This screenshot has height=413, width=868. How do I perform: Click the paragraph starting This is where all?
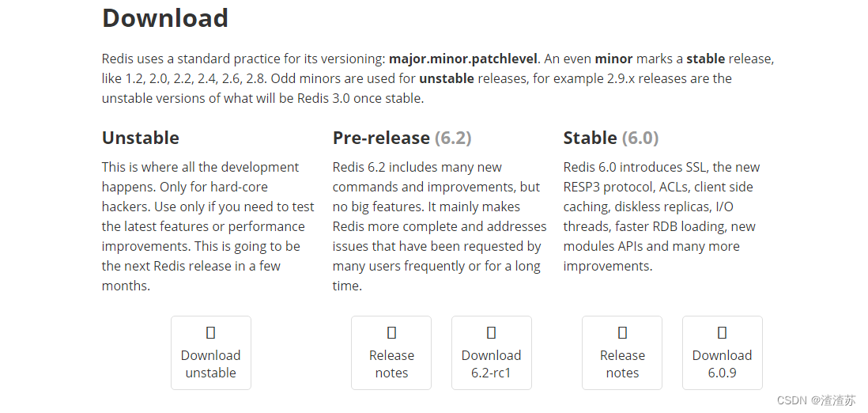[x=208, y=226]
